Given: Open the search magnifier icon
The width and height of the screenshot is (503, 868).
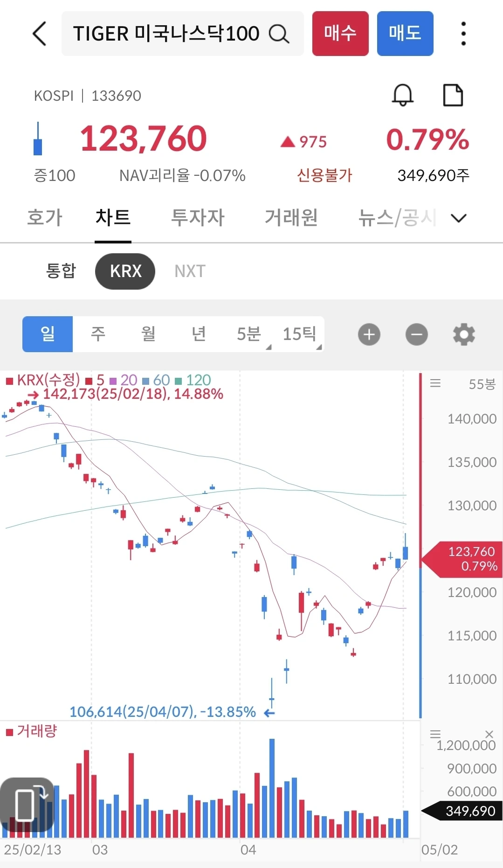Looking at the screenshot, I should tap(279, 34).
